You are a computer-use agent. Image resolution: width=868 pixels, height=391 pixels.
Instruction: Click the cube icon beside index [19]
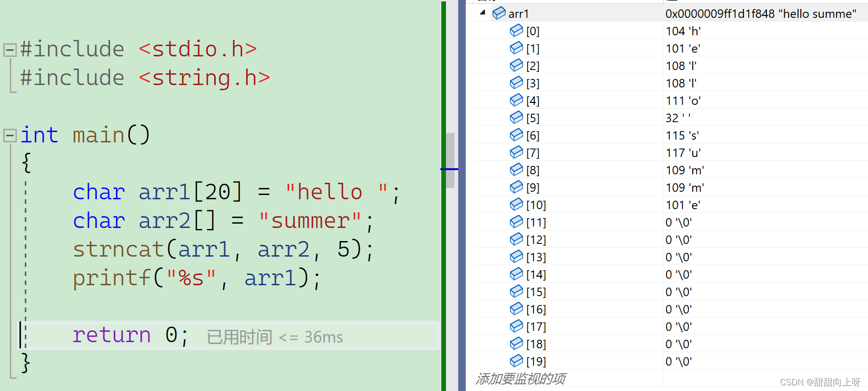(516, 361)
